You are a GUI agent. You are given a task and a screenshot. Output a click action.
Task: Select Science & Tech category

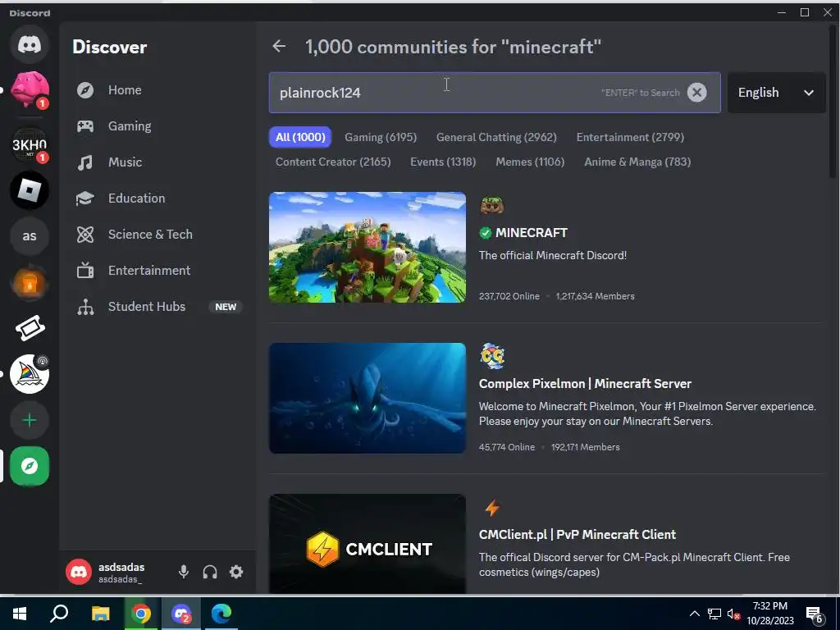[x=158, y=234]
